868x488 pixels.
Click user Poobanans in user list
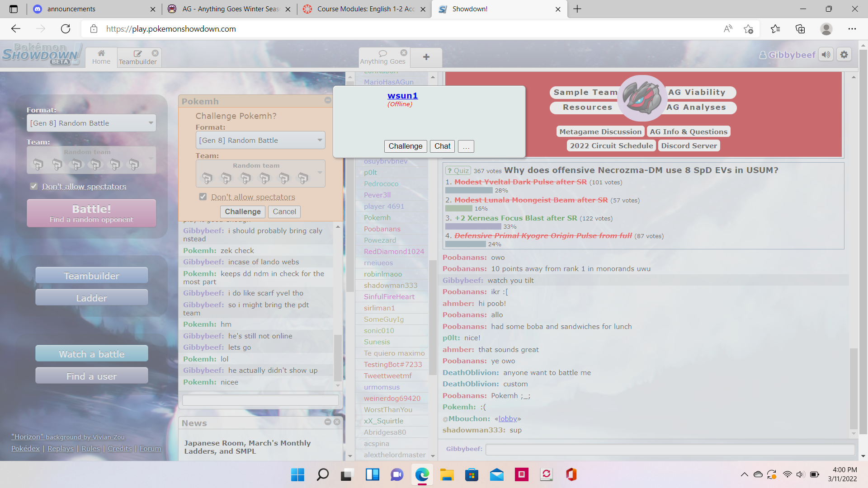(x=382, y=229)
